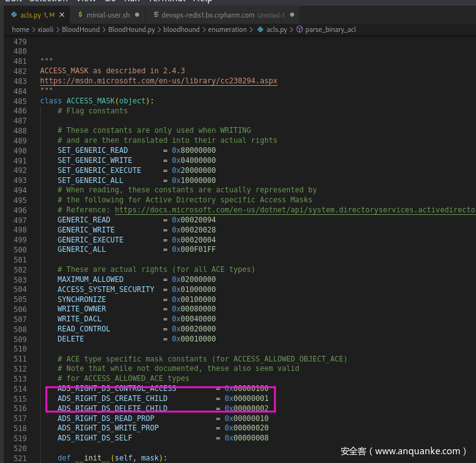
Task: Click the method symbol icon before parse_binary_acl
Action: pyautogui.click(x=299, y=29)
